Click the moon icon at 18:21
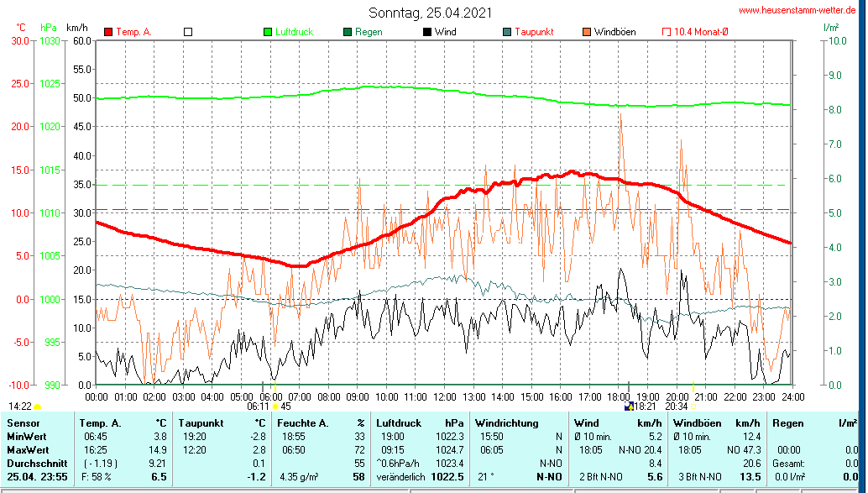The width and height of the screenshot is (868, 493). 629,406
